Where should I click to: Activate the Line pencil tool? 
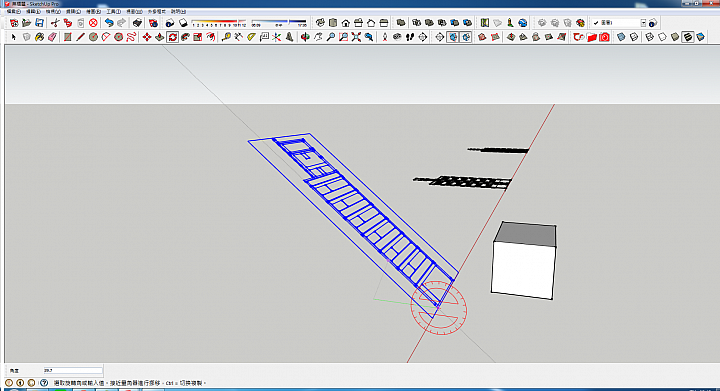point(80,37)
